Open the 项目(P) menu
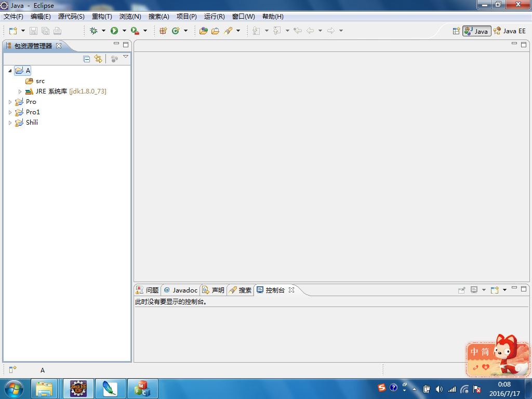Image resolution: width=532 pixels, height=399 pixels. [x=187, y=16]
